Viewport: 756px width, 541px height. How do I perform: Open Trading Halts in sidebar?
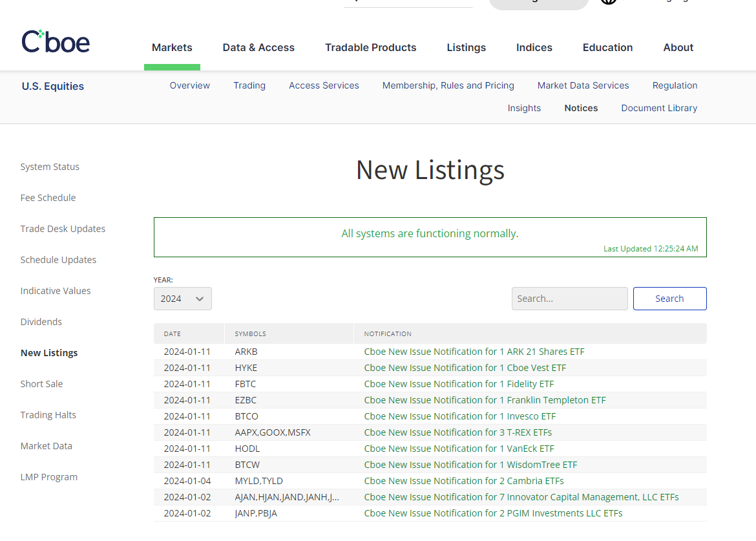tap(48, 415)
